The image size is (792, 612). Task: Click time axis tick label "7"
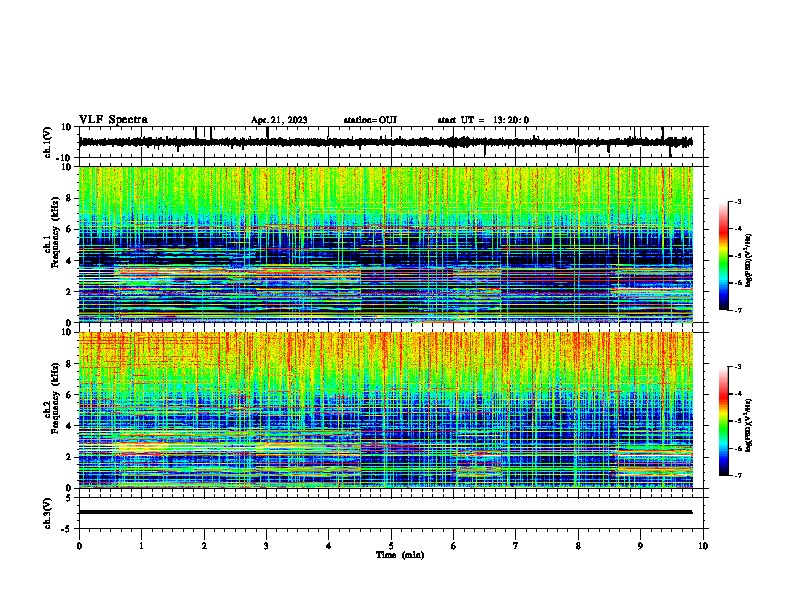click(x=516, y=546)
